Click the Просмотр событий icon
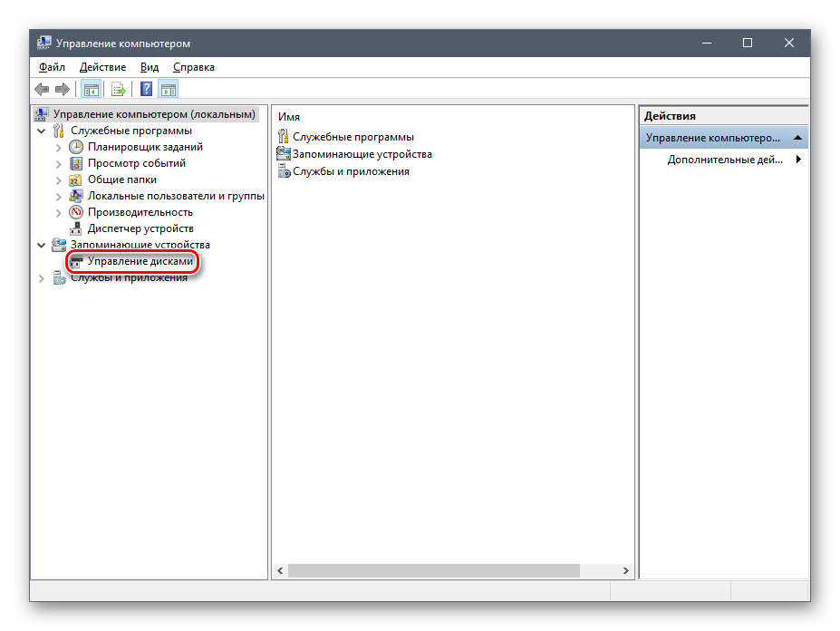This screenshot has width=840, height=631. (76, 163)
